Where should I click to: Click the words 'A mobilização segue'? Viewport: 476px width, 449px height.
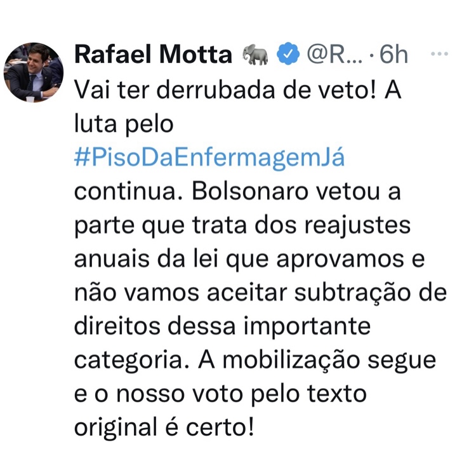point(317,361)
